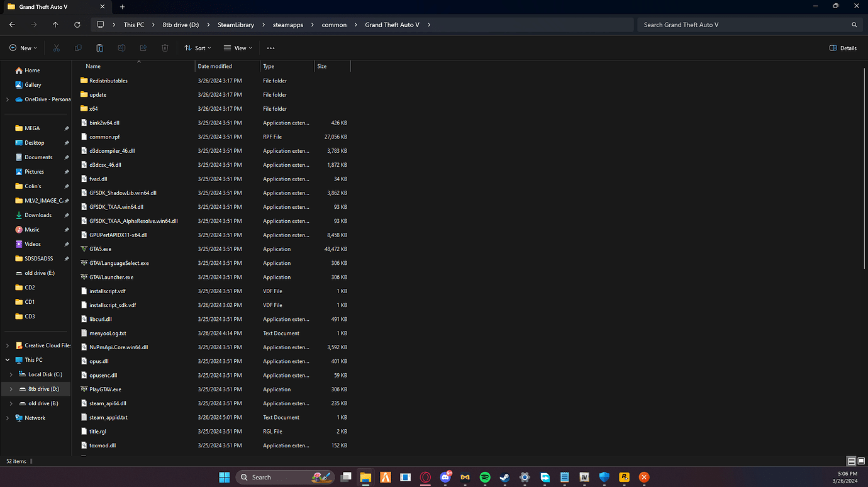This screenshot has height=487, width=868.
Task: Click the Search Grand Theft Auto V box
Action: [742, 24]
